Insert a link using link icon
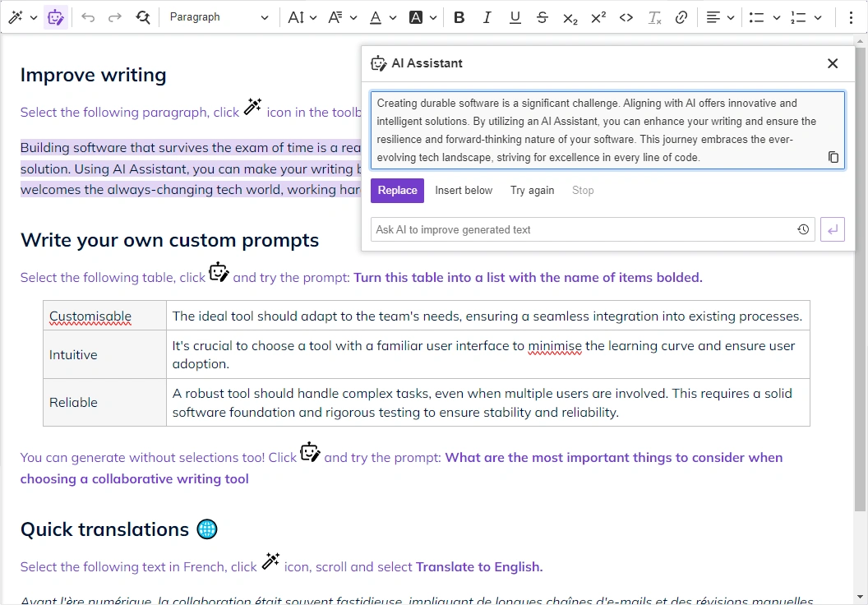Viewport: 868px width, 605px height. coord(681,17)
